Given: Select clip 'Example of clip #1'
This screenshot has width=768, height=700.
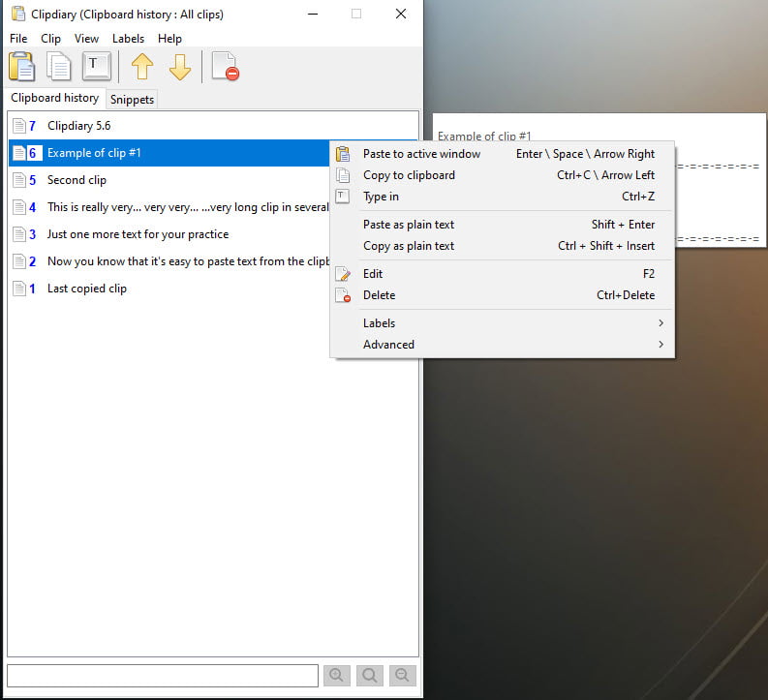Looking at the screenshot, I should pyautogui.click(x=169, y=153).
